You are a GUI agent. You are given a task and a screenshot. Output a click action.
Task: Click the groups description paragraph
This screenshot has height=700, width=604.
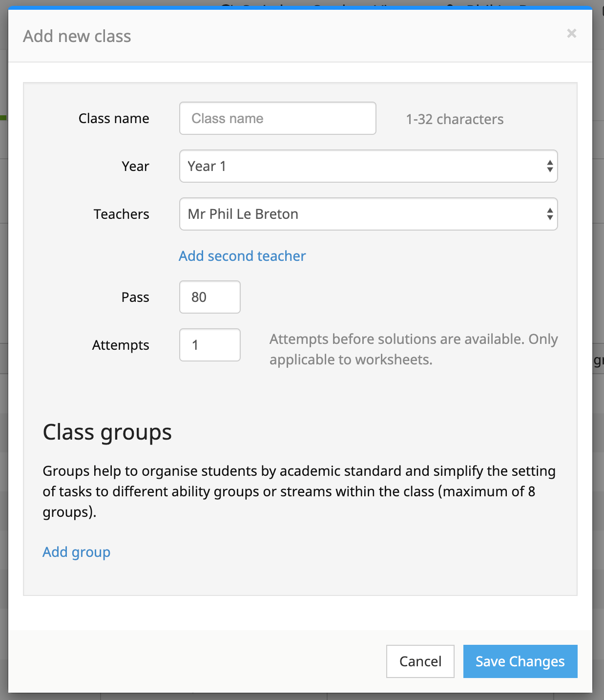pos(299,491)
